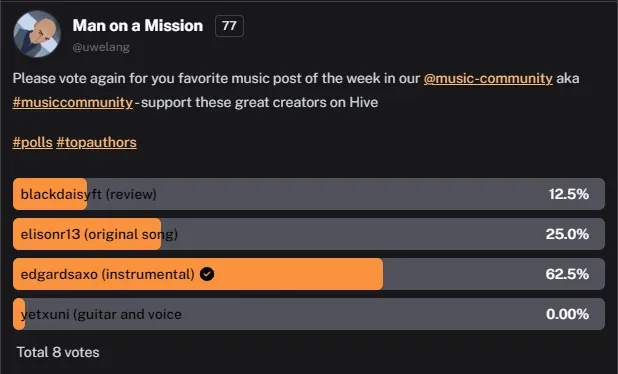Click the Man on a Mission display name
This screenshot has width=618, height=374.
click(x=138, y=26)
